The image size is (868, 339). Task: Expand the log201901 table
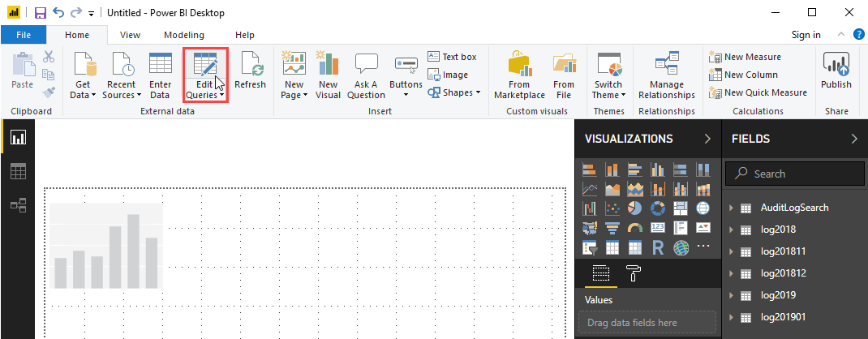pos(731,317)
